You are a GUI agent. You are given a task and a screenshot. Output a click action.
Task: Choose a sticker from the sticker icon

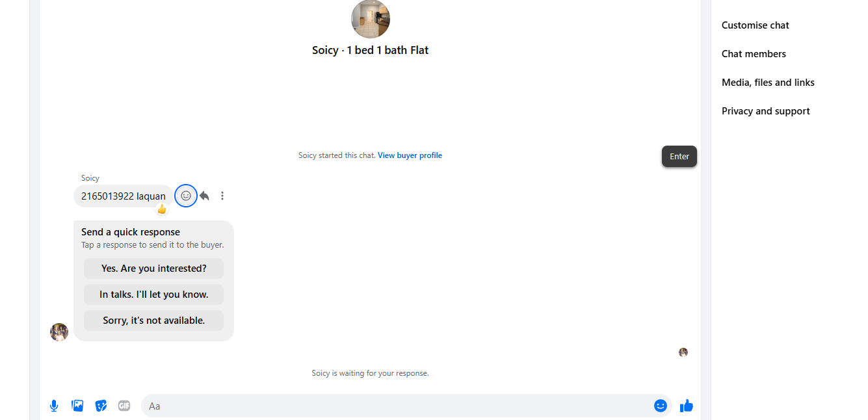coord(101,406)
